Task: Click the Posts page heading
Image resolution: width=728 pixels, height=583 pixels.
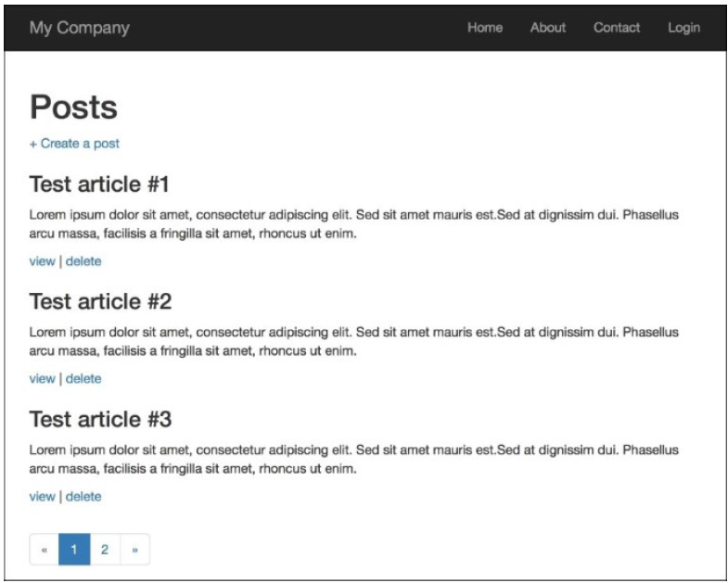Action: 74,108
